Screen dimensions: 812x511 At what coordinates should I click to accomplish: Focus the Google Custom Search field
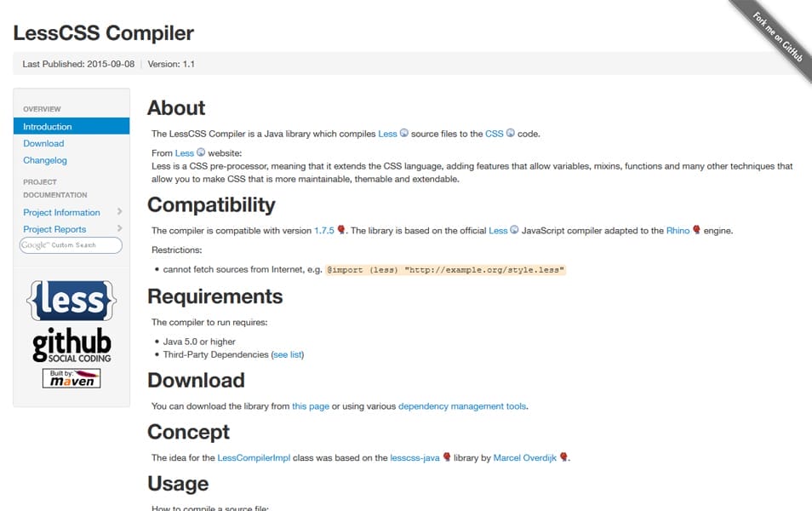click(71, 245)
